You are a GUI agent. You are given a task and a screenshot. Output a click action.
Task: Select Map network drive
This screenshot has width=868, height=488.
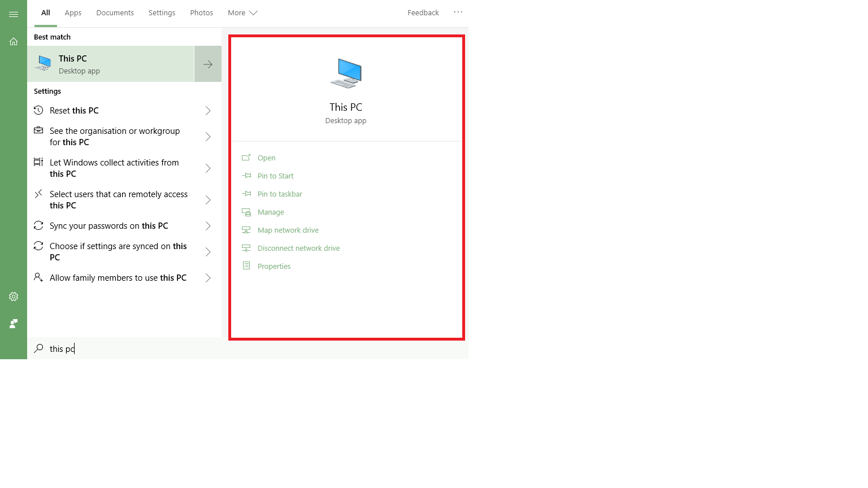tap(288, 230)
